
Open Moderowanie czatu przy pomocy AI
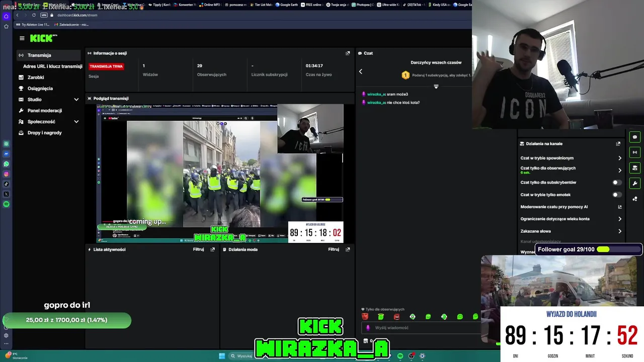571,207
